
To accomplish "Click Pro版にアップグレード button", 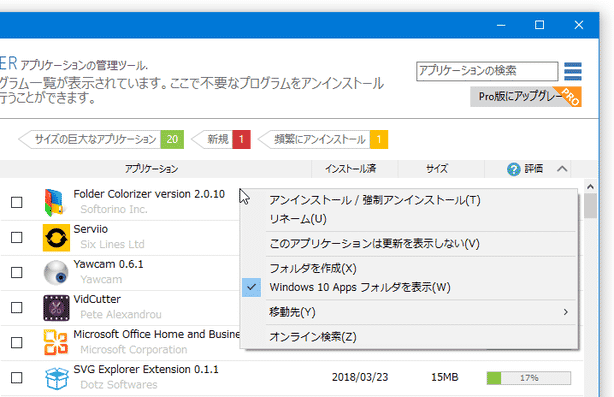I will pyautogui.click(x=526, y=97).
